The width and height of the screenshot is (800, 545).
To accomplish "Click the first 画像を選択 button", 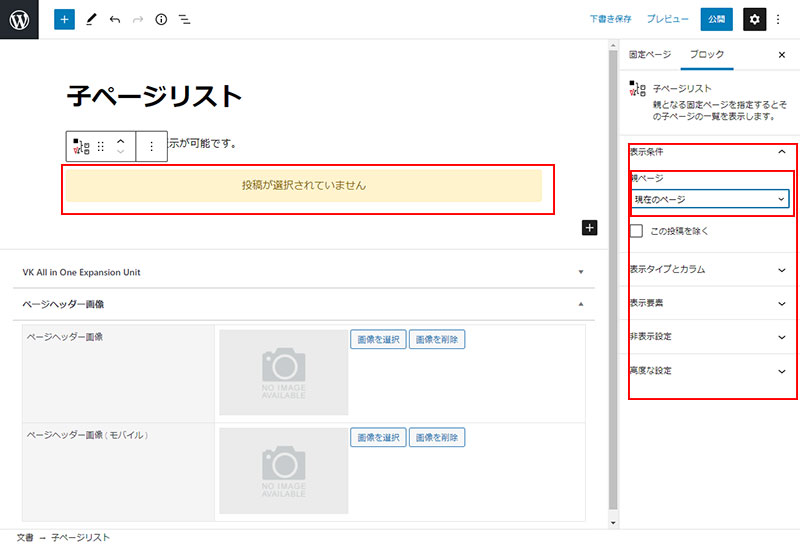I will [377, 339].
